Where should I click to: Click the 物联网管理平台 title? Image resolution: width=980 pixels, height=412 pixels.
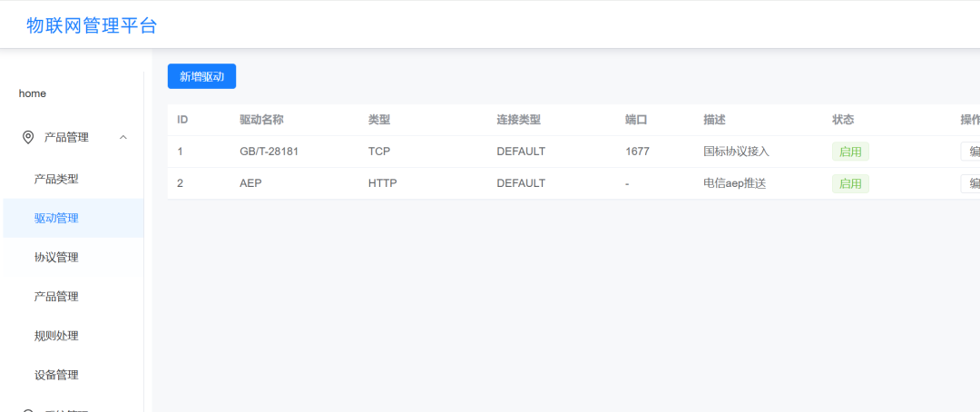click(92, 25)
